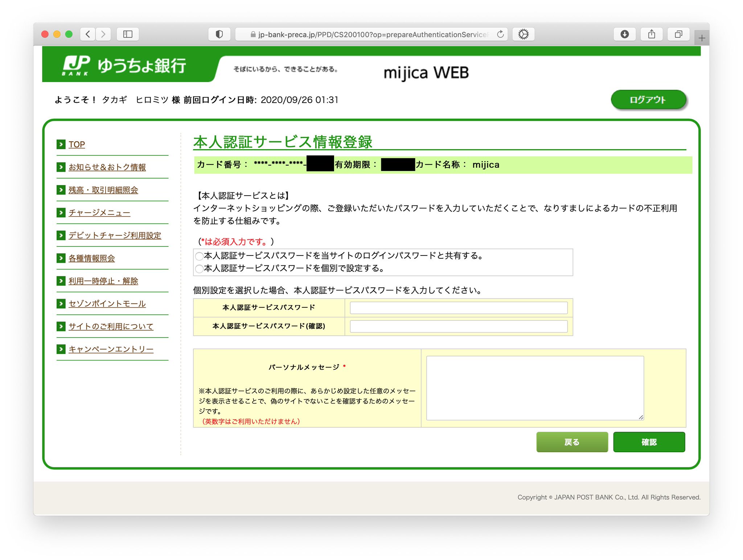This screenshot has height=560, width=743.
Task: Click the browser back arrow
Action: [87, 34]
